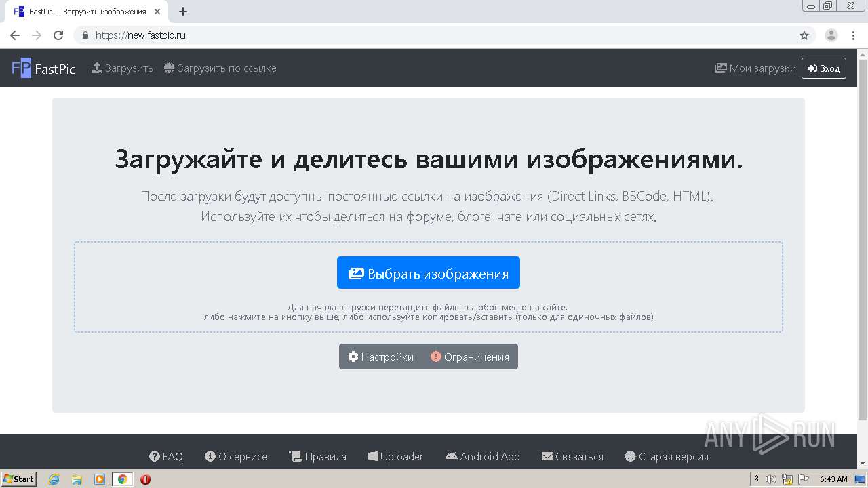Show hidden tray icons arrow
The height and width of the screenshot is (488, 868).
click(x=757, y=479)
